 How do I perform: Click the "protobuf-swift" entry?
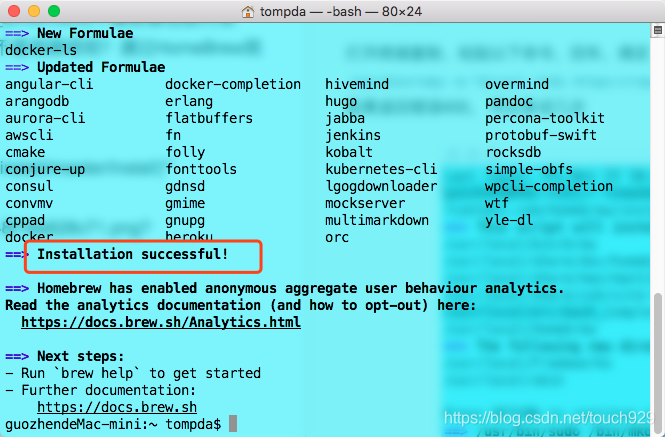pos(541,135)
